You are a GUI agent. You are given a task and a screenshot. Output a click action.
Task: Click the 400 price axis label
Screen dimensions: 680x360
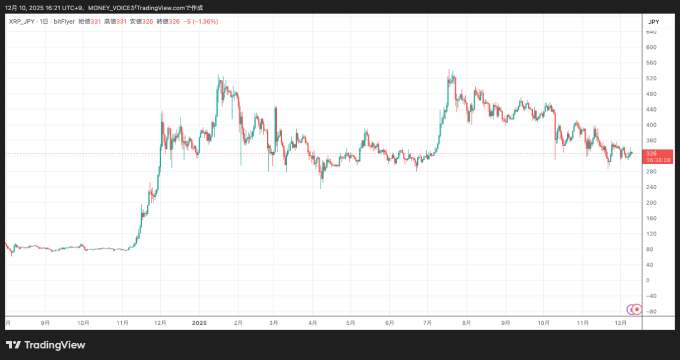point(651,125)
